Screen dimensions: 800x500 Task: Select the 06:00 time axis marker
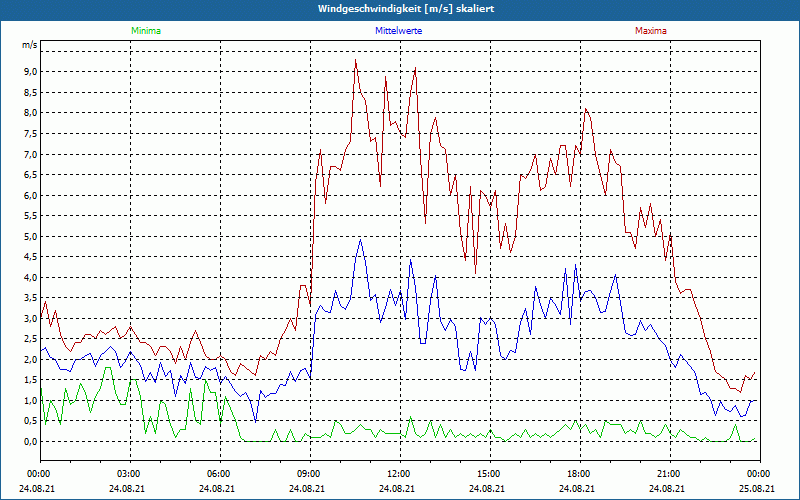click(x=219, y=474)
